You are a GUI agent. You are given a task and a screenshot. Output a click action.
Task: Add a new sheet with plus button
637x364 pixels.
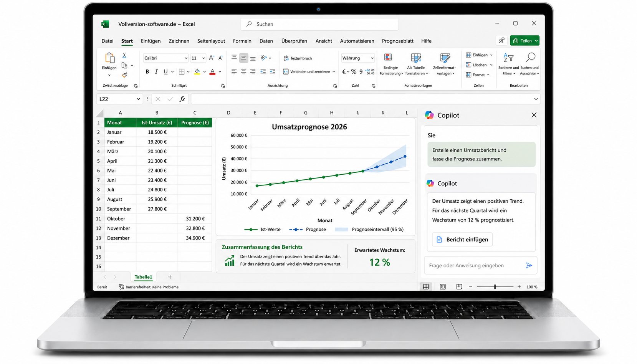(170, 277)
